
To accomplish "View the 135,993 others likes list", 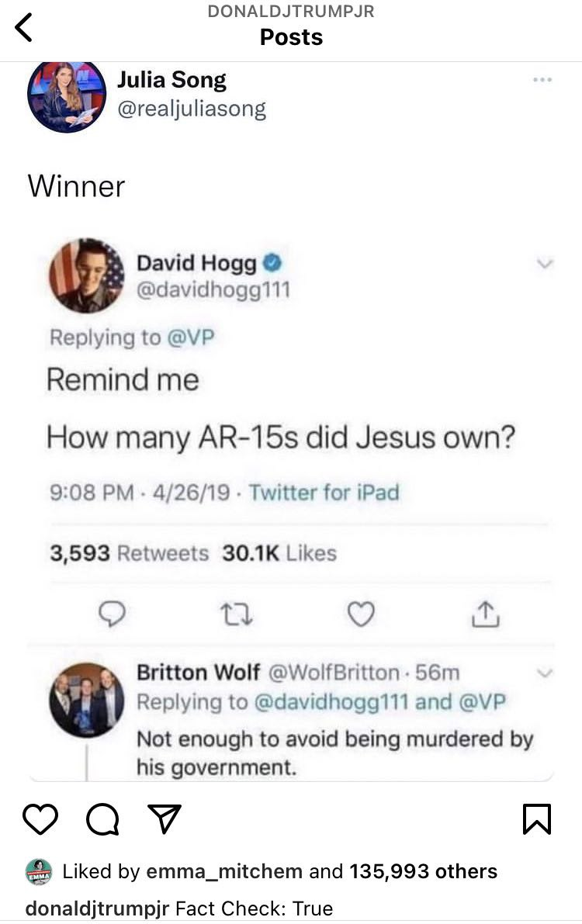I will 424,871.
